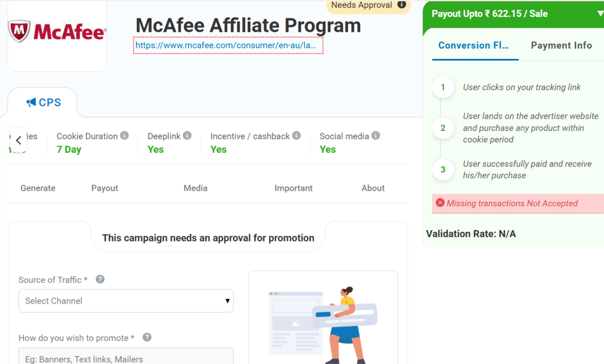Viewport: 604px width, 364px height.
Task: Open the About section
Action: (x=373, y=188)
